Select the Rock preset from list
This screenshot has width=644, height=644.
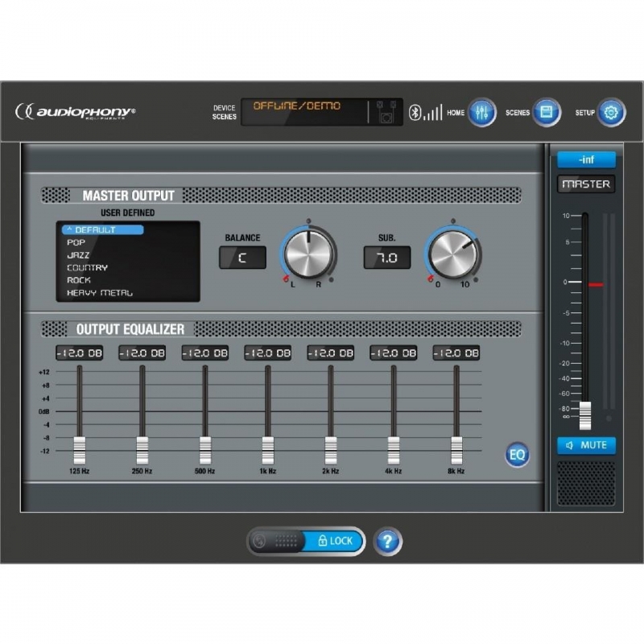(x=79, y=280)
